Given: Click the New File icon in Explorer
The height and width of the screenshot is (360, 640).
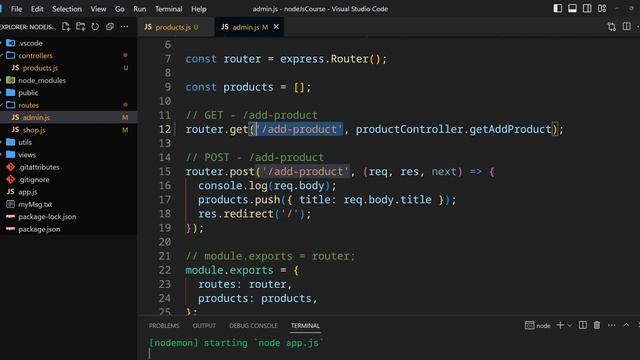Looking at the screenshot, I should 66,27.
